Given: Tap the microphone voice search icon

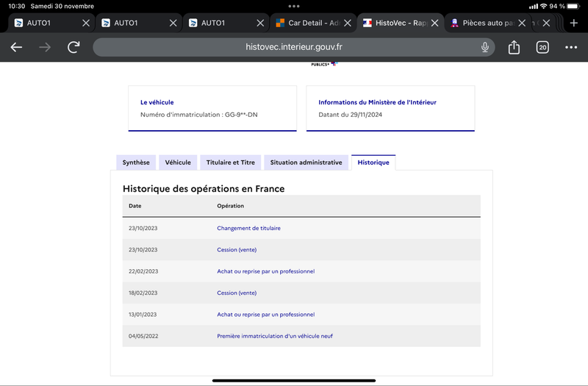Looking at the screenshot, I should click(x=485, y=47).
